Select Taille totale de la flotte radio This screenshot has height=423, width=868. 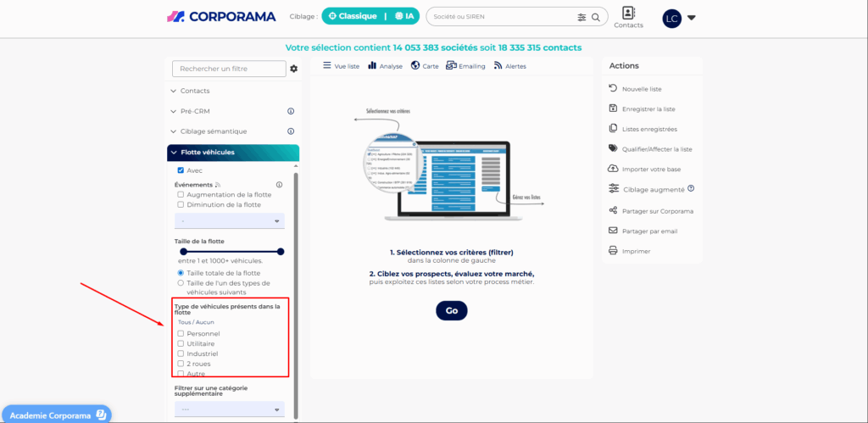181,273
